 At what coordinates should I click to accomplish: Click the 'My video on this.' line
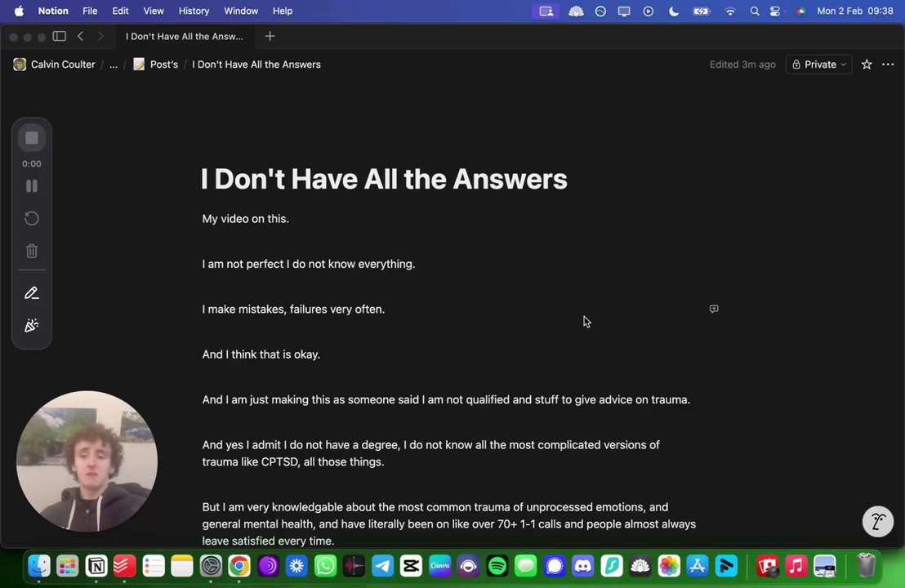tap(245, 219)
